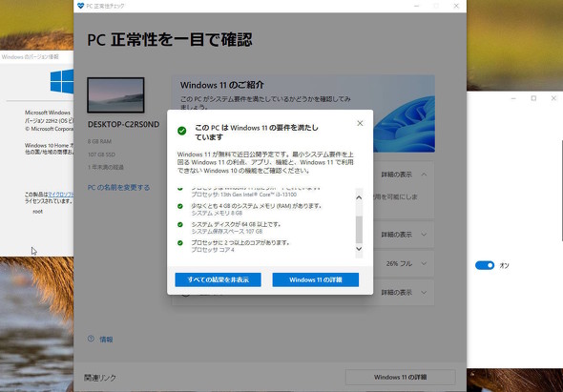The height and width of the screenshot is (392, 563).
Task: Collapse first "詳細の表示" section chevron
Action: pos(424,175)
